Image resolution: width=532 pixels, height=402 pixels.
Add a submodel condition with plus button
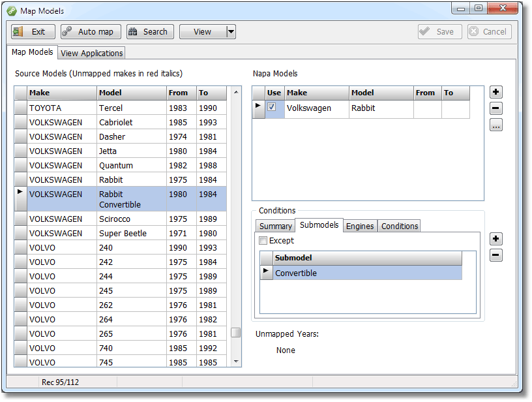(496, 239)
